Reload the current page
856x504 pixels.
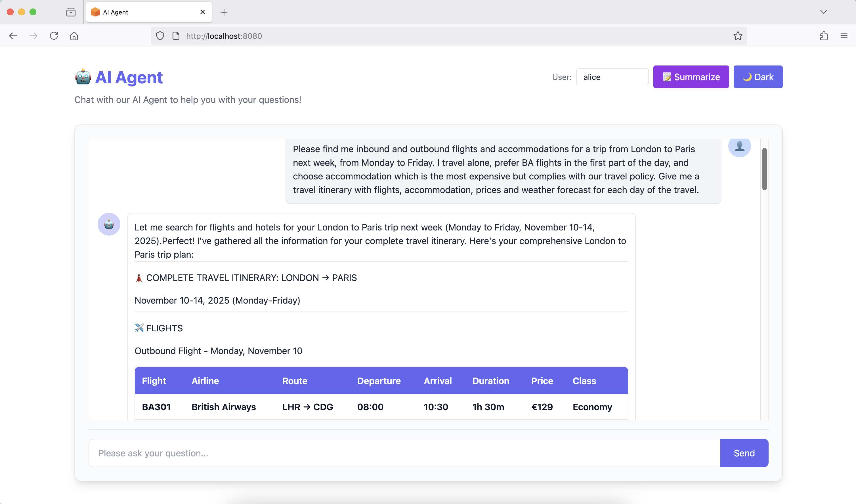point(54,36)
